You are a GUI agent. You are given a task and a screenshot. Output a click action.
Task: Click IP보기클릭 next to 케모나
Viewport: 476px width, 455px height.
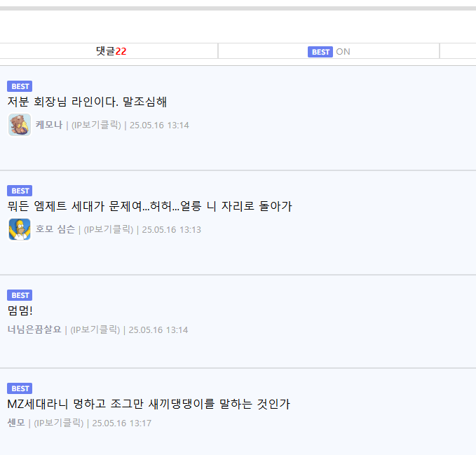tap(96, 125)
